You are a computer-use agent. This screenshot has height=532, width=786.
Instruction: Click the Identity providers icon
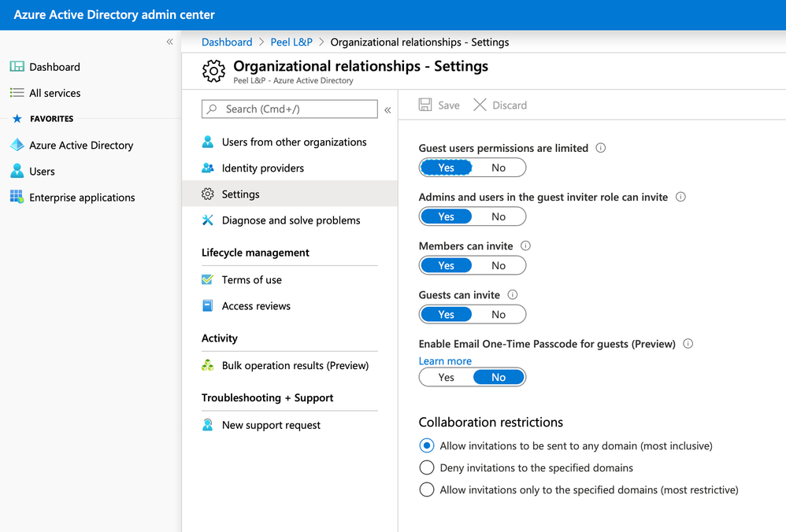coord(208,168)
